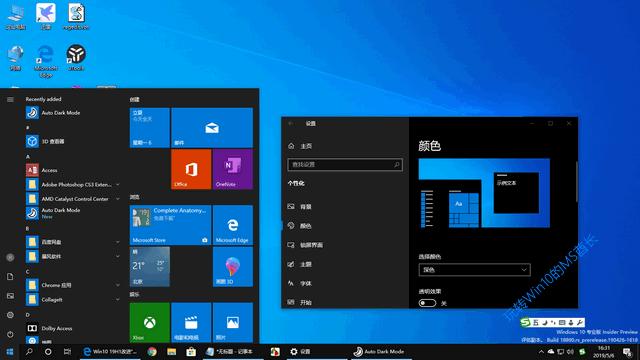The width and height of the screenshot is (640, 360).
Task: Click the Cortana circle on taskbar
Action: [x=48, y=351]
